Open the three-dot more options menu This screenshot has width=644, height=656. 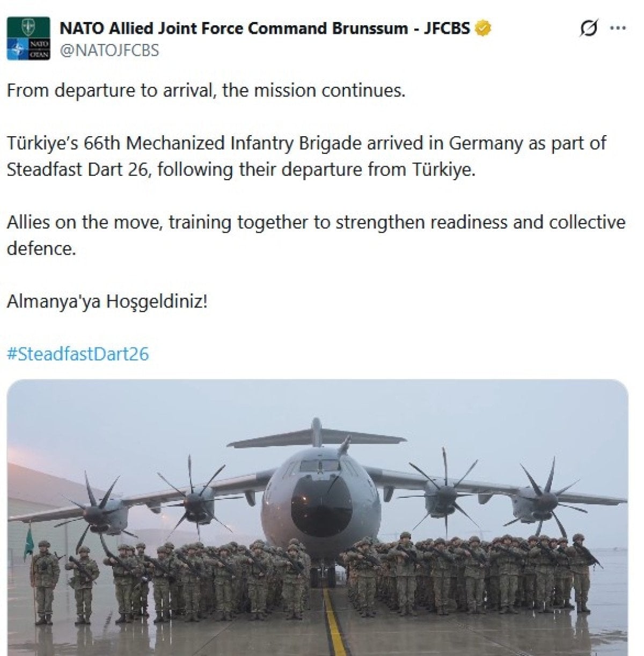pos(618,28)
